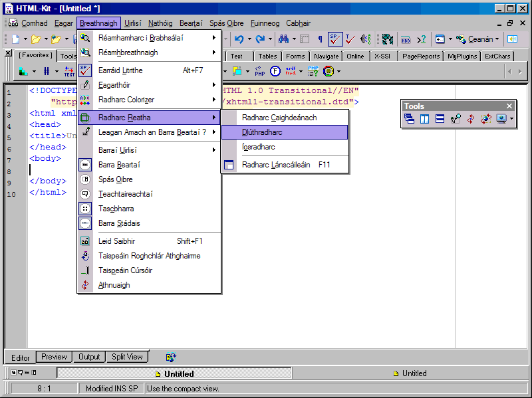Click the cascade windows icon in Tools panel

click(x=409, y=119)
